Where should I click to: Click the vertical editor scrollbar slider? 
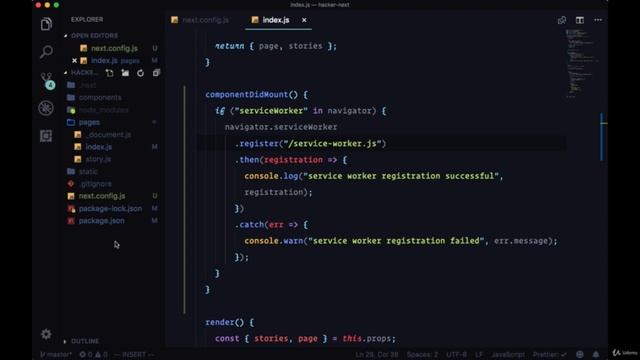click(602, 137)
